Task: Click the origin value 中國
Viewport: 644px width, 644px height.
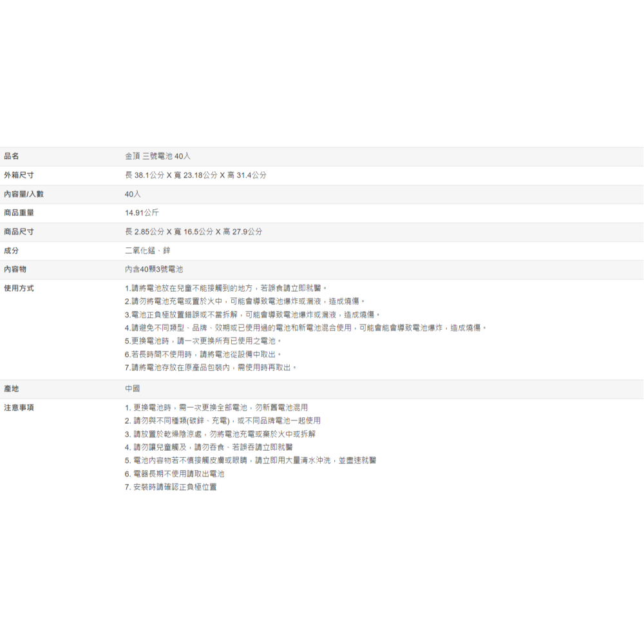Action: (x=132, y=389)
